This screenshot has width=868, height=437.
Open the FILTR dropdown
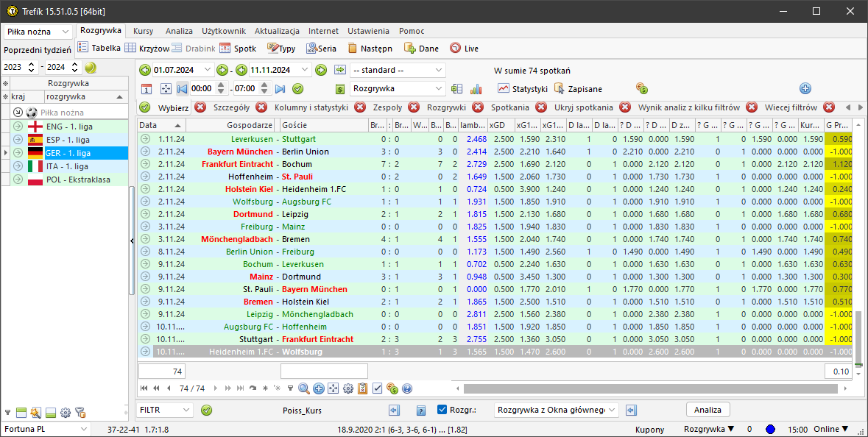165,410
